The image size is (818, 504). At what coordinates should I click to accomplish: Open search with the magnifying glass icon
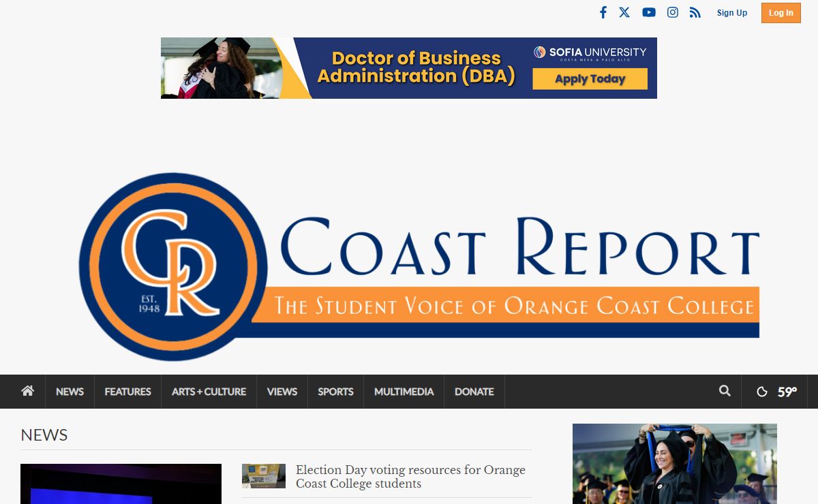click(x=725, y=391)
